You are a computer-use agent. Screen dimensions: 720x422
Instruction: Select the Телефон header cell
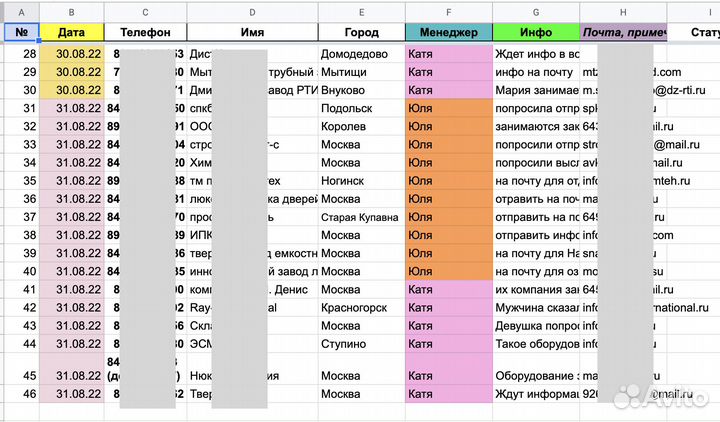146,32
